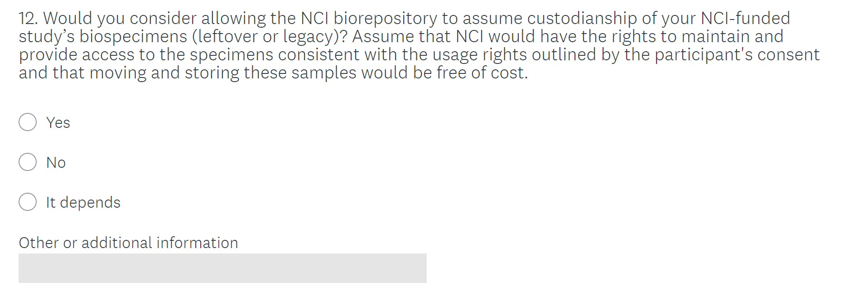Select the "No" radio button

tap(28, 162)
